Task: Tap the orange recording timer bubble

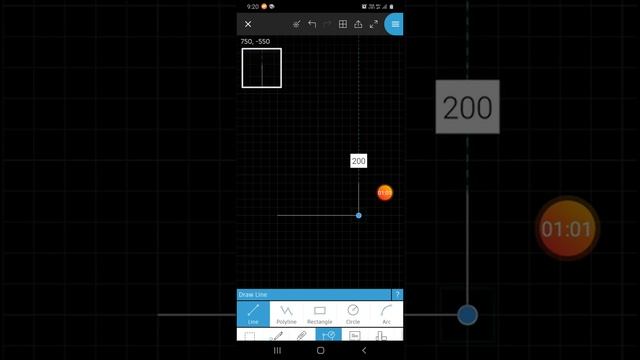Action: (x=385, y=193)
